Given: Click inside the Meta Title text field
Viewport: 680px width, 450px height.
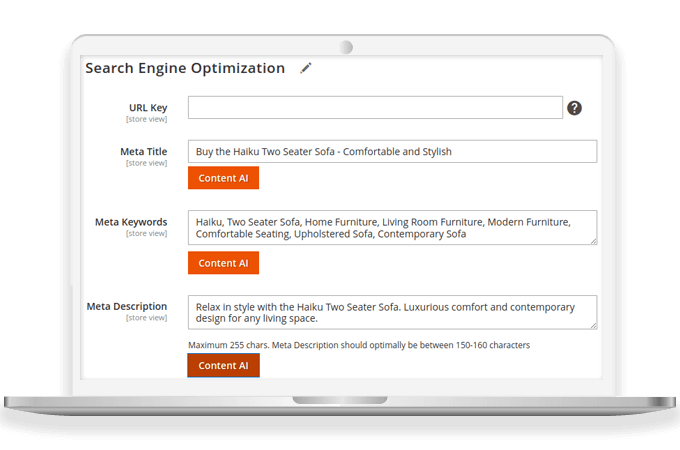Looking at the screenshot, I should tap(392, 151).
